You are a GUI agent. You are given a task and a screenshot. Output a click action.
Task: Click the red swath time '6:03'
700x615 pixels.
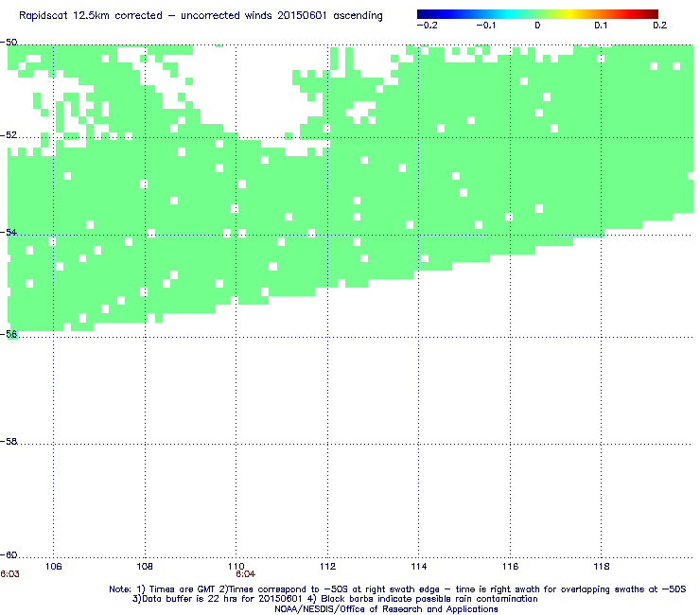pyautogui.click(x=9, y=574)
